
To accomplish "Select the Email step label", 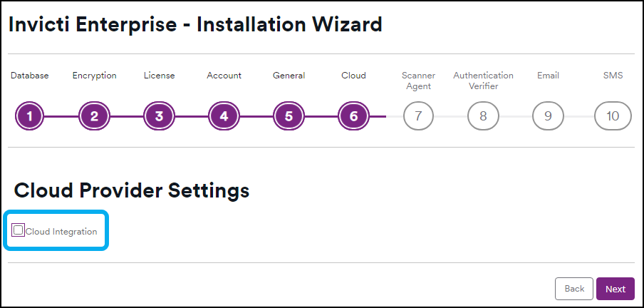I will click(x=548, y=75).
